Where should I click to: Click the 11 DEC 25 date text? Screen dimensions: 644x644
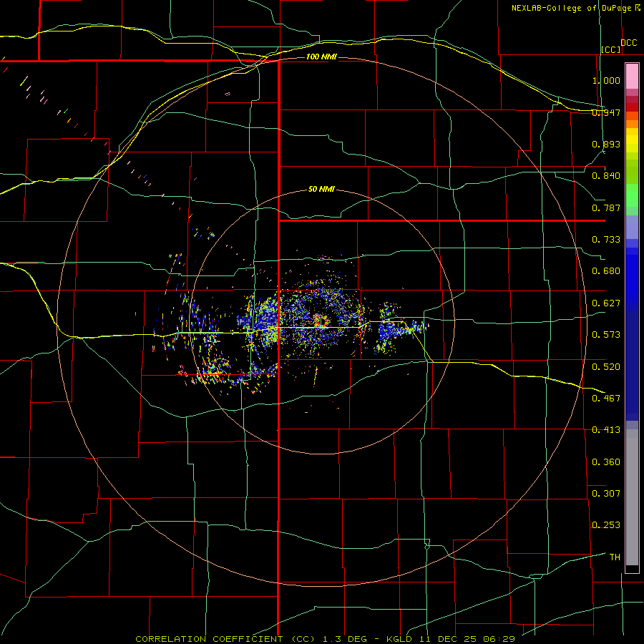[x=450, y=639]
